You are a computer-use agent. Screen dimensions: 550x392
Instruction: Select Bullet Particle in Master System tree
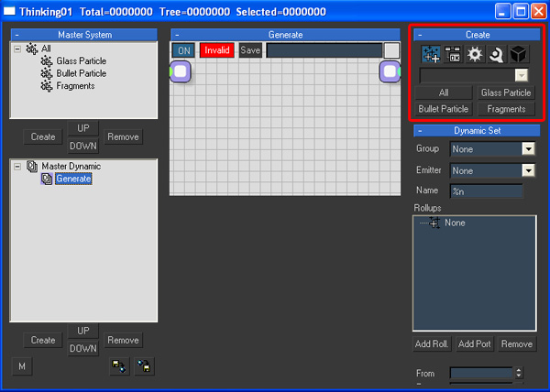coord(82,73)
